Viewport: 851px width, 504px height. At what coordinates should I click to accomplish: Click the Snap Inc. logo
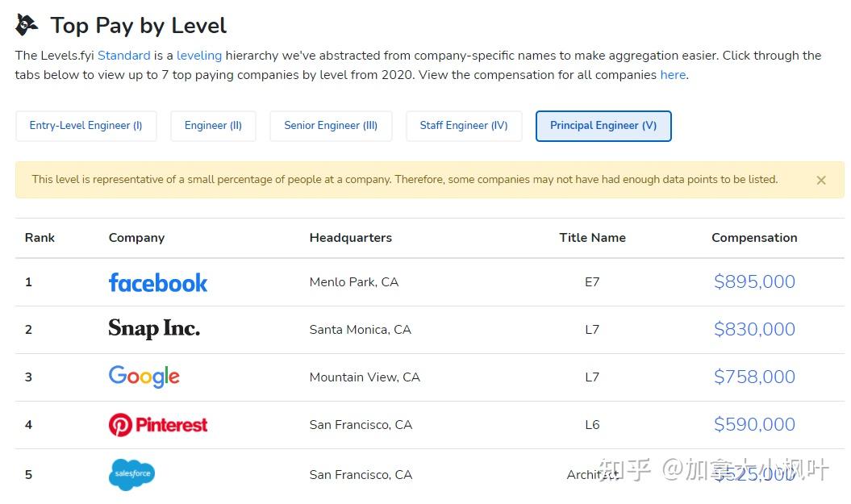pyautogui.click(x=154, y=329)
